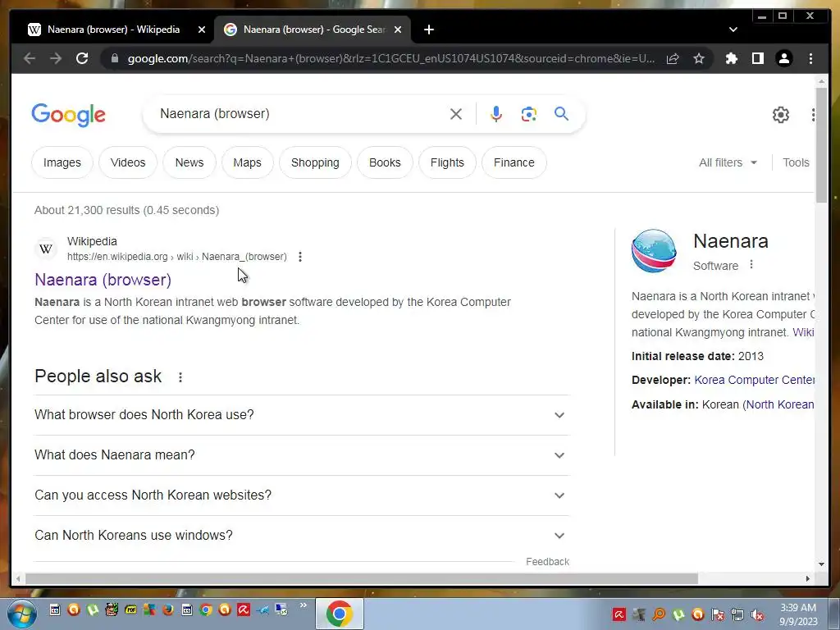Image resolution: width=840 pixels, height=630 pixels.
Task: Open the tab search dropdown
Action: [733, 30]
